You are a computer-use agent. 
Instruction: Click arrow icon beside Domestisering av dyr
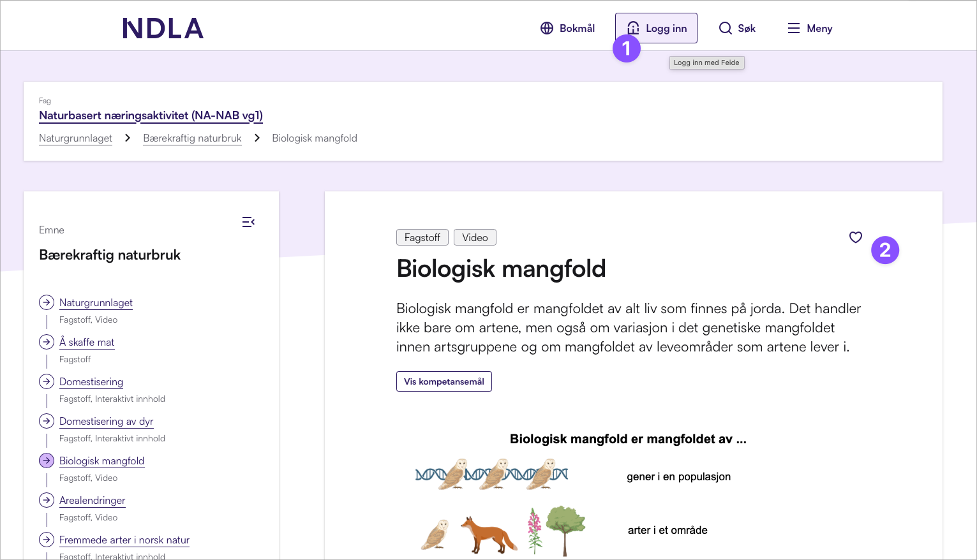coord(47,421)
